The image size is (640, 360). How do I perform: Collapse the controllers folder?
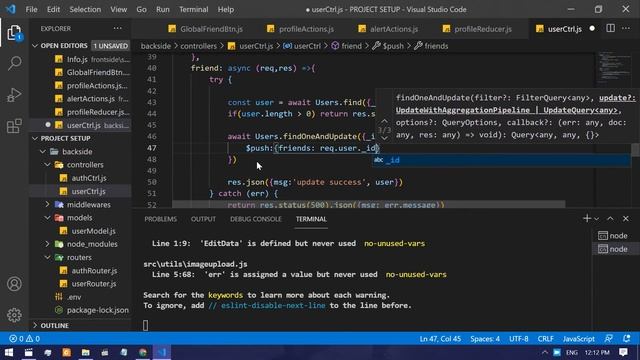[x=47, y=164]
